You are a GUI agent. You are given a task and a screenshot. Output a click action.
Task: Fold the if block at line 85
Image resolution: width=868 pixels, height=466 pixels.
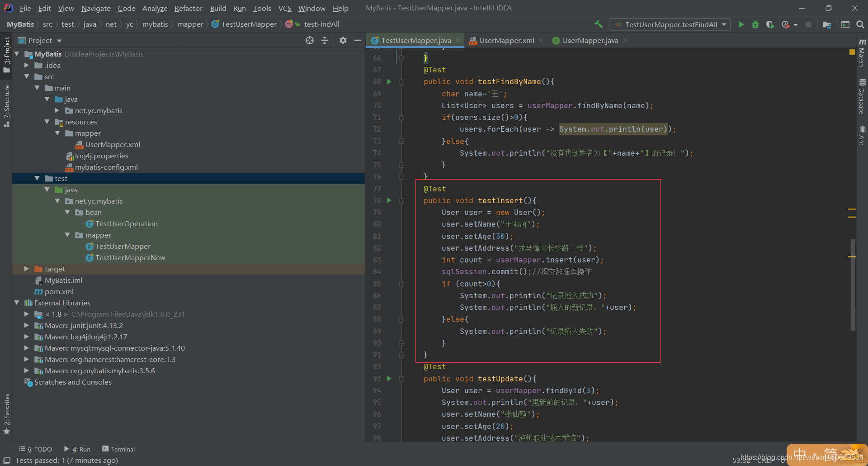point(401,284)
